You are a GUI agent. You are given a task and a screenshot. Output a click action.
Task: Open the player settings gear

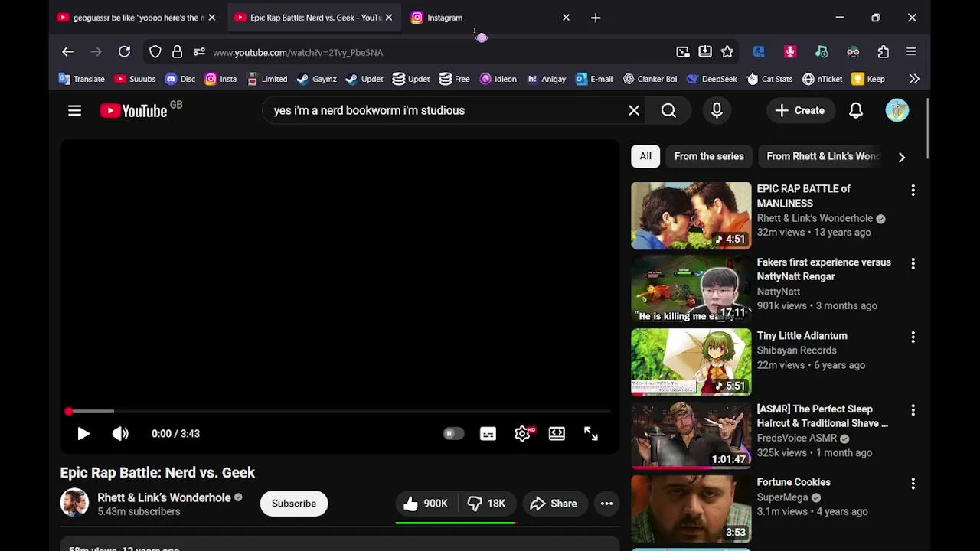(522, 434)
